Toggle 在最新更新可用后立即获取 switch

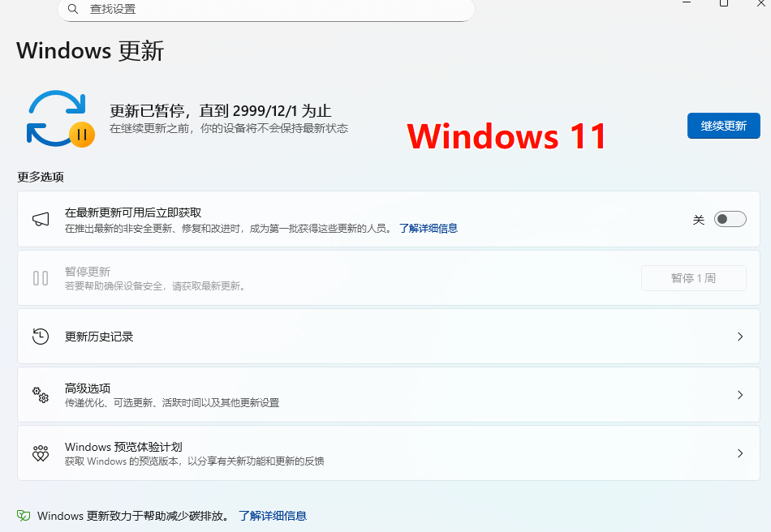pyautogui.click(x=730, y=219)
